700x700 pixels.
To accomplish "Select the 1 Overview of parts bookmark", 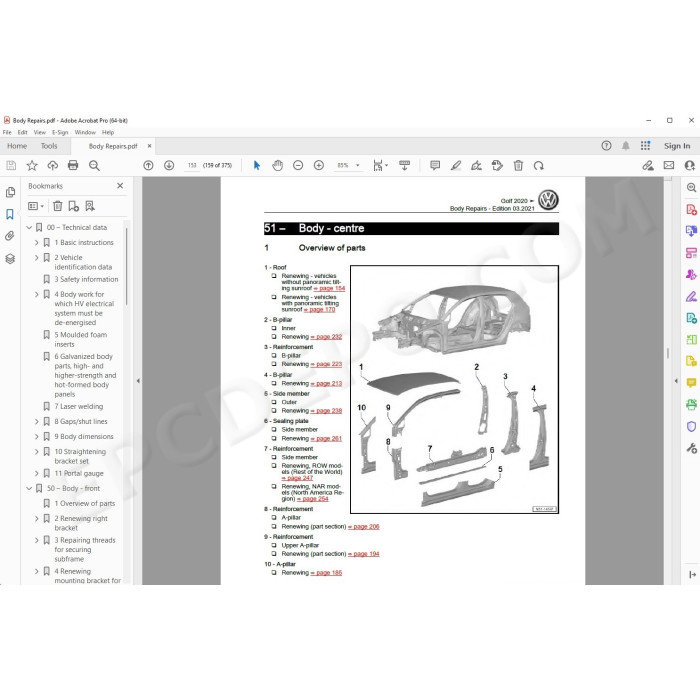I will 84,504.
